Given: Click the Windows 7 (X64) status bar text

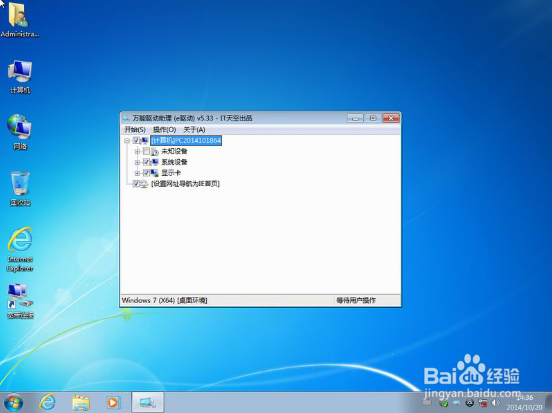Looking at the screenshot, I should pyautogui.click(x=164, y=300).
